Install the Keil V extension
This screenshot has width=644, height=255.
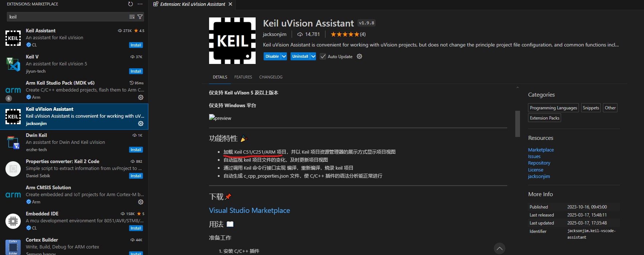[x=136, y=71]
